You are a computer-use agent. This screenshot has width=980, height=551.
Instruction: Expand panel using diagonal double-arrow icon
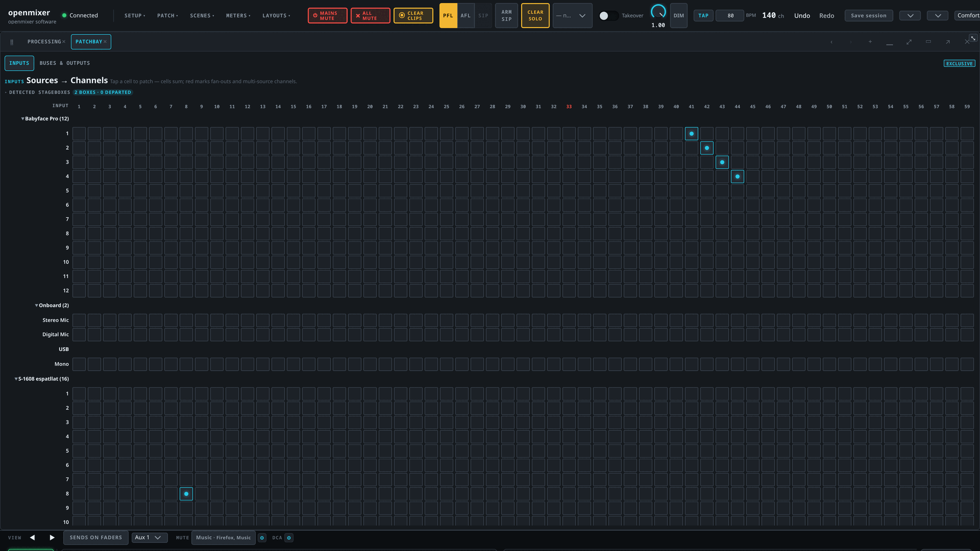(909, 42)
